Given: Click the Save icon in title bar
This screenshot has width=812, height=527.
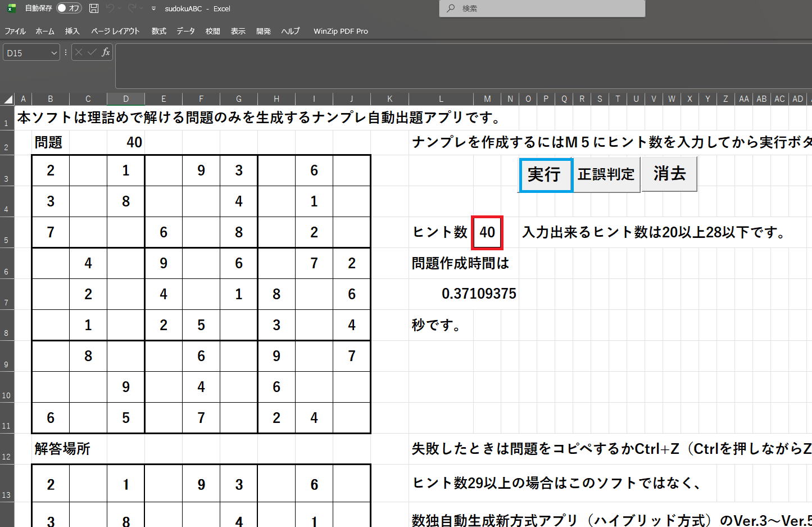Looking at the screenshot, I should [x=94, y=8].
